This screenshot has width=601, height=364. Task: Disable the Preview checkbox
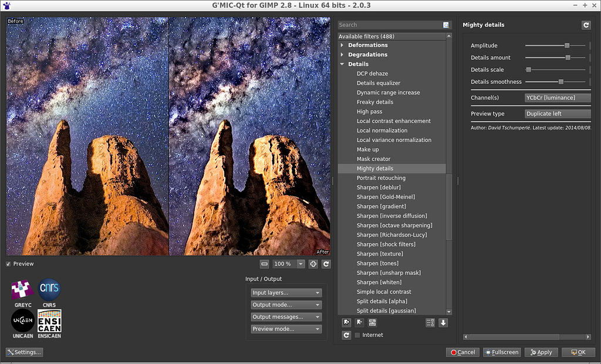pyautogui.click(x=8, y=264)
